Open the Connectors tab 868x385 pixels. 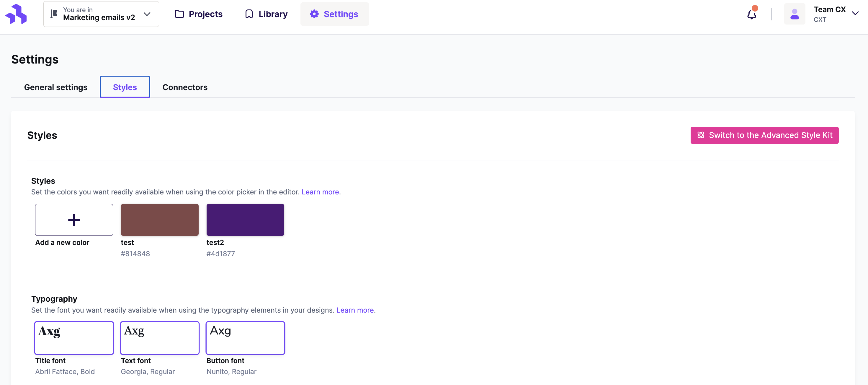185,87
